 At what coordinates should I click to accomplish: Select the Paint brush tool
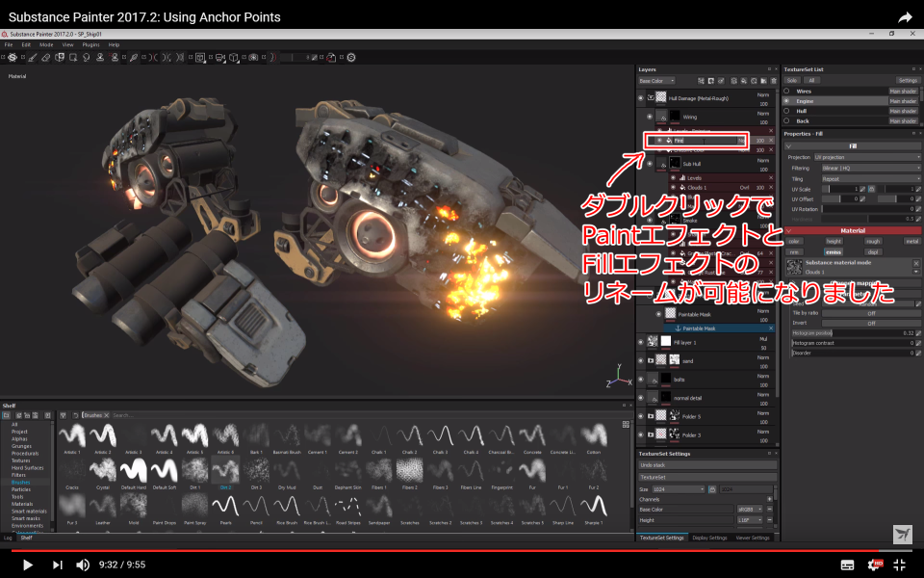click(33, 57)
